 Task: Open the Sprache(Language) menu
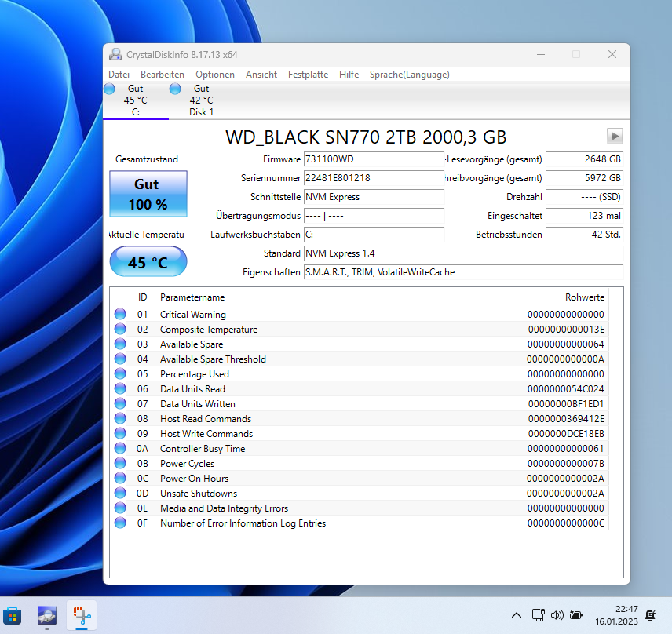click(x=410, y=75)
